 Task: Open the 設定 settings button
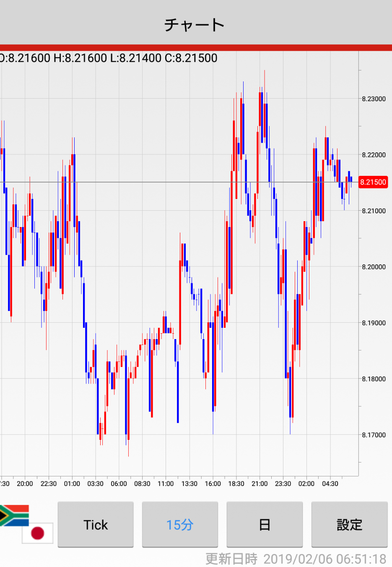[x=349, y=525]
